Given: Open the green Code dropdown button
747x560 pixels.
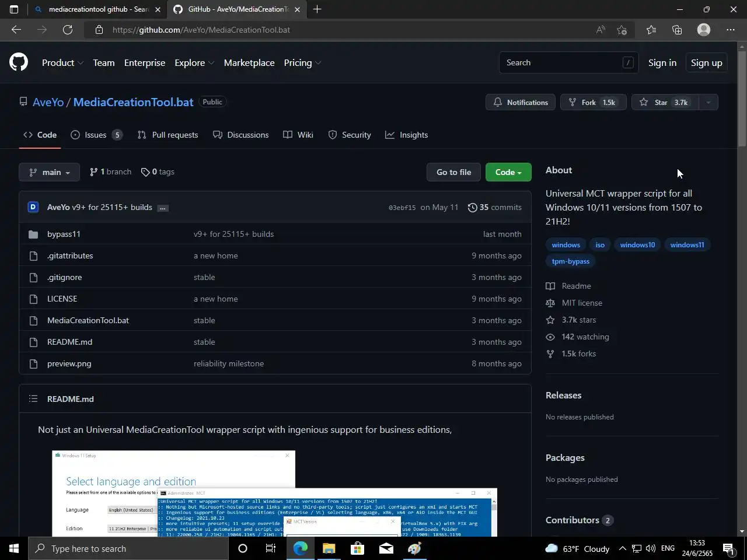Looking at the screenshot, I should coord(508,172).
